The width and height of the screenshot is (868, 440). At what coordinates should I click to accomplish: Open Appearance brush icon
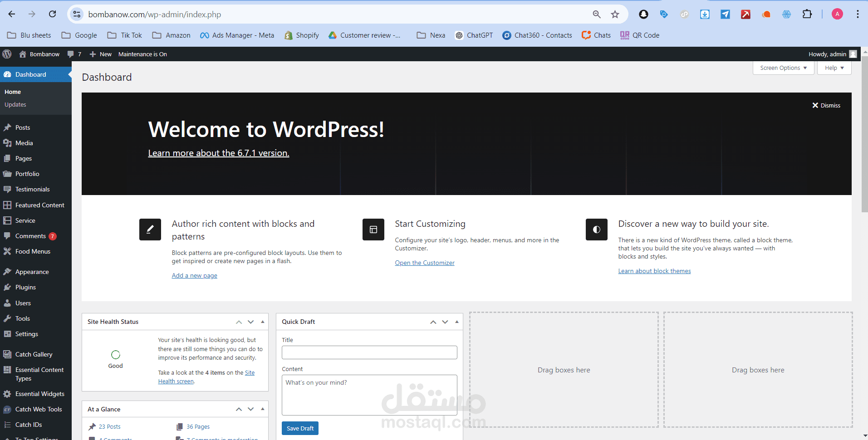(7, 272)
